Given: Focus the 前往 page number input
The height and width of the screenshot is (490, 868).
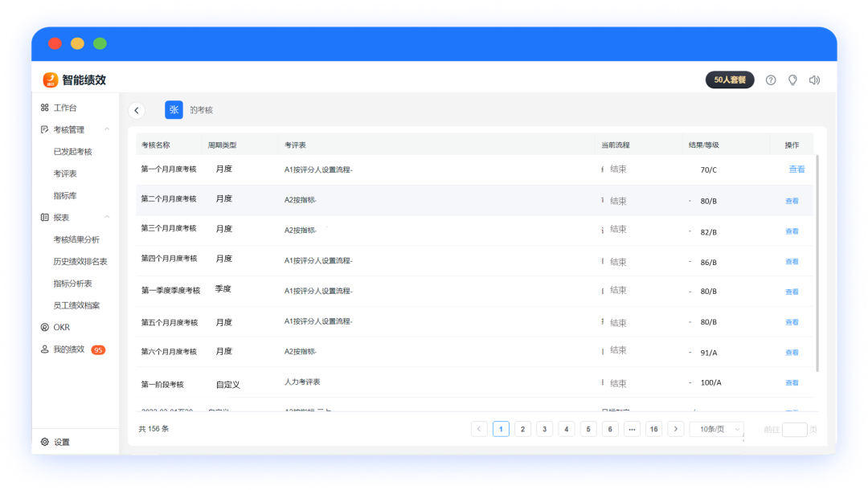Looking at the screenshot, I should point(794,430).
